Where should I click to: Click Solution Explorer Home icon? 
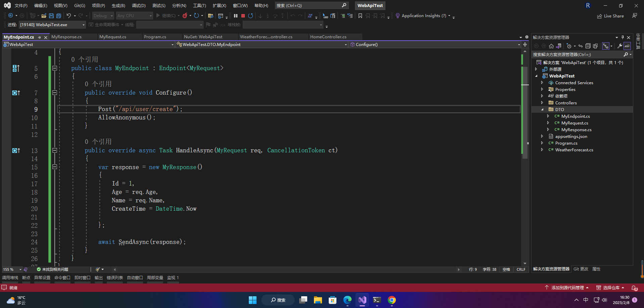[x=551, y=46]
